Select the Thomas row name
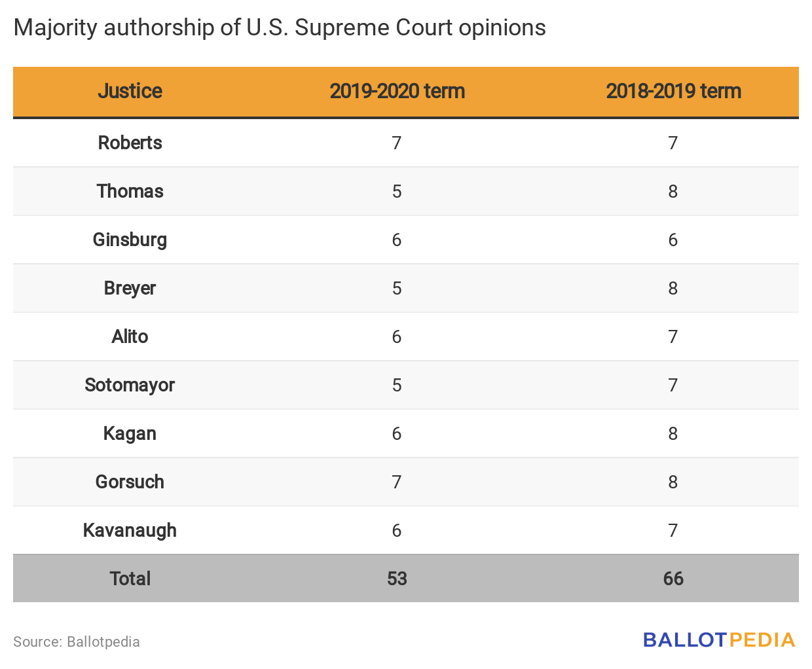 pos(130,191)
